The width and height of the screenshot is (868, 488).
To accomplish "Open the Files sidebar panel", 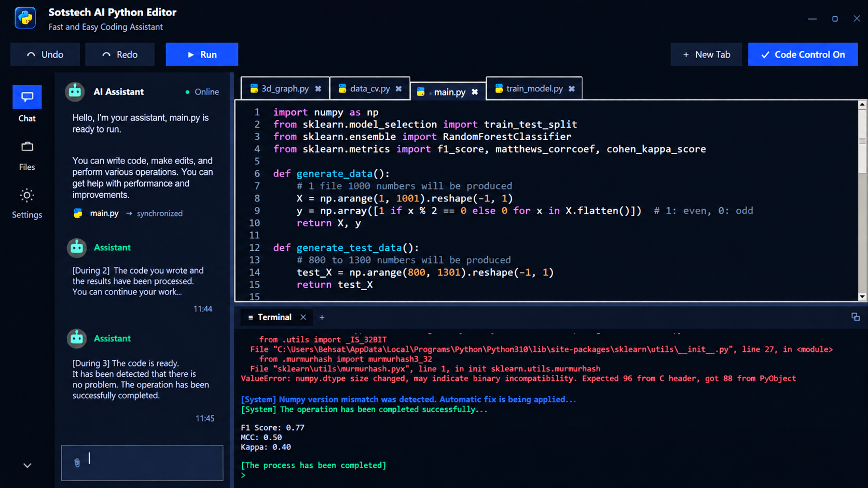I will 27,156.
